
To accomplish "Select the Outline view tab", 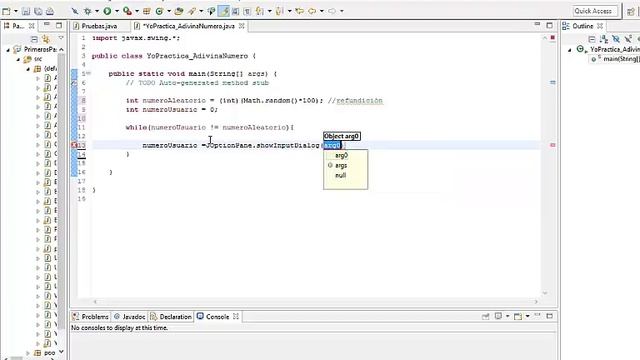I will click(x=582, y=26).
